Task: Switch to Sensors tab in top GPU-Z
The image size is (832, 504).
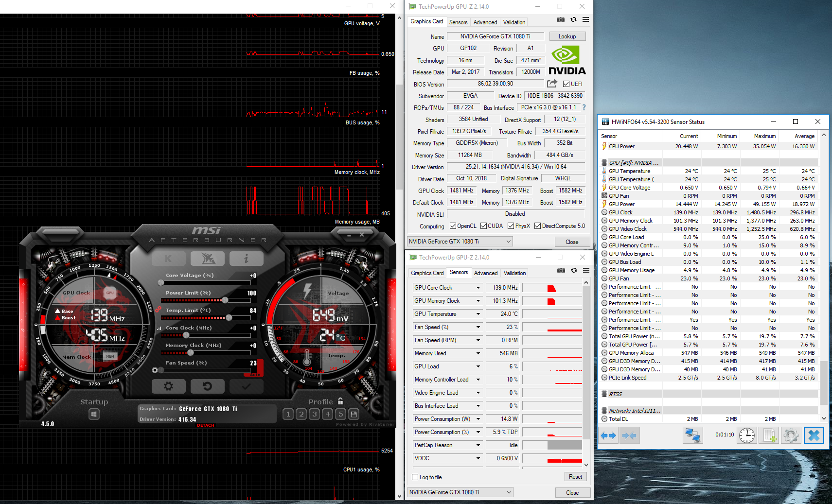Action: point(458,22)
